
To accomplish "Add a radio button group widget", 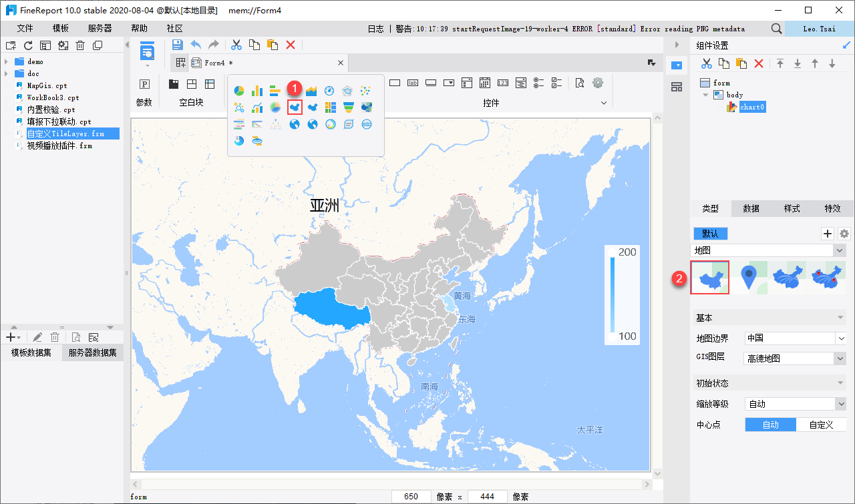I will click(x=539, y=83).
